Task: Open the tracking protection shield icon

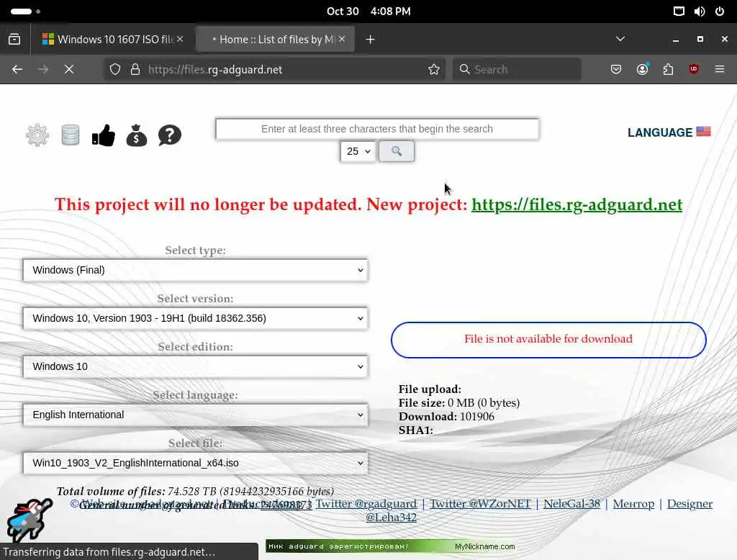Action: point(115,70)
